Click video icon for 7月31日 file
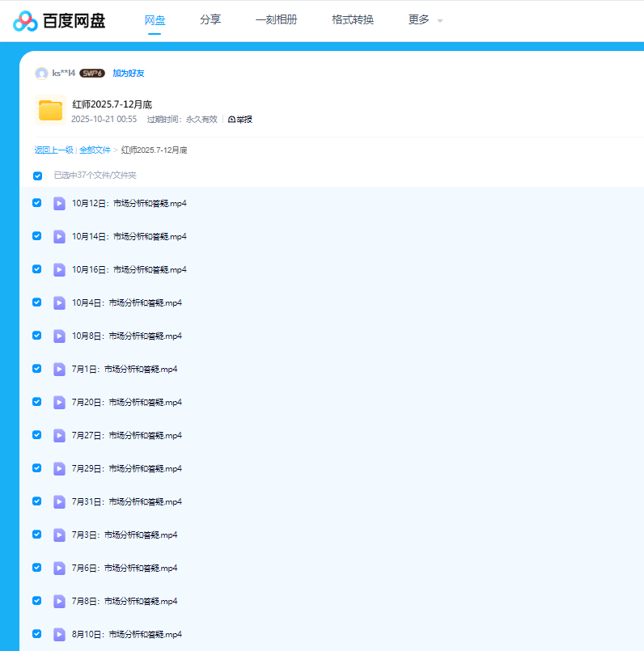Screen dimensions: 644x651 tap(59, 501)
